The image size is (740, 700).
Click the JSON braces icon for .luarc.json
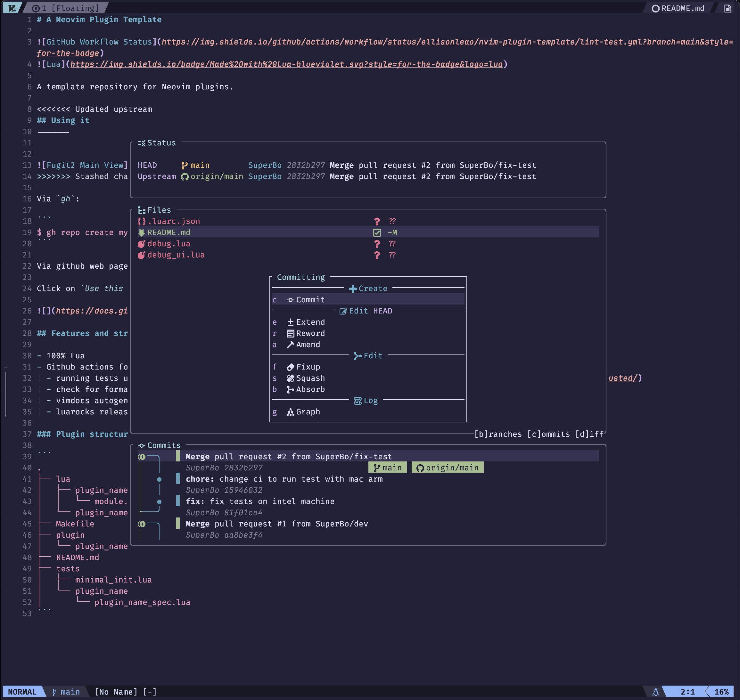click(142, 221)
